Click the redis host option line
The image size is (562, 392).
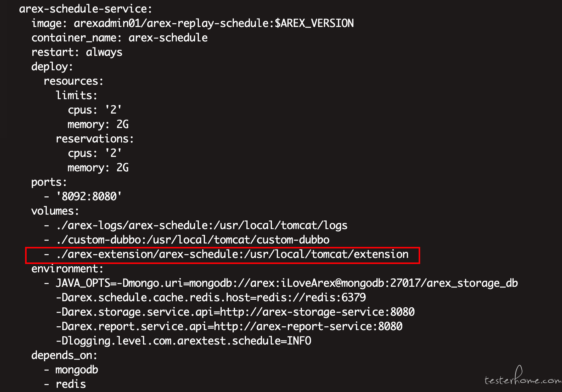tap(211, 297)
